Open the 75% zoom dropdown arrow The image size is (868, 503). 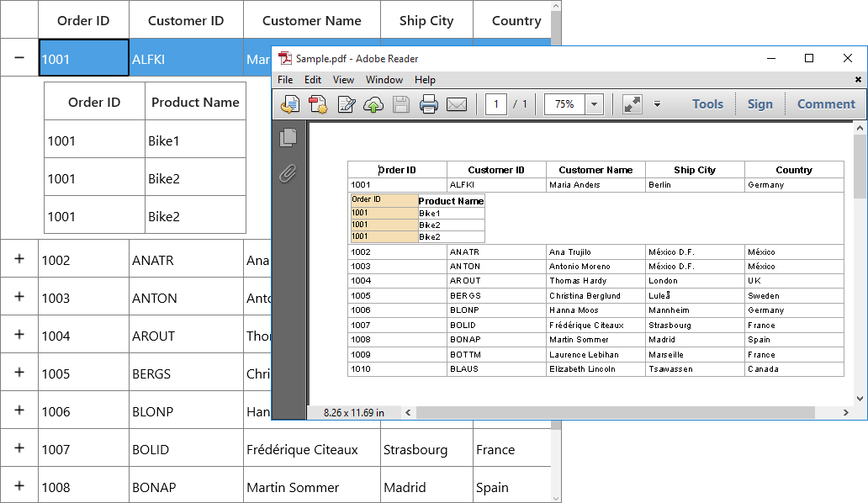pos(594,104)
